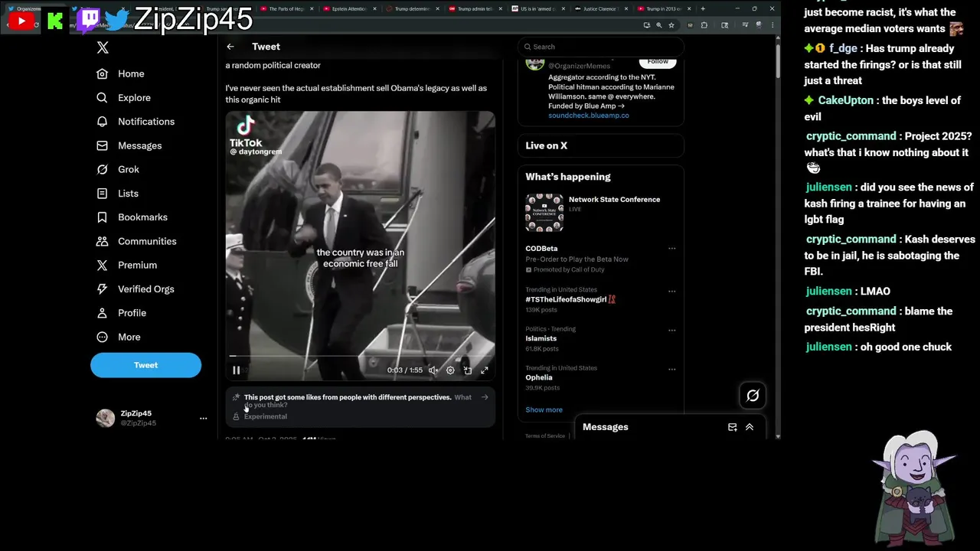This screenshot has height=551, width=980.
Task: Open Network State Conference live title
Action: pos(614,200)
